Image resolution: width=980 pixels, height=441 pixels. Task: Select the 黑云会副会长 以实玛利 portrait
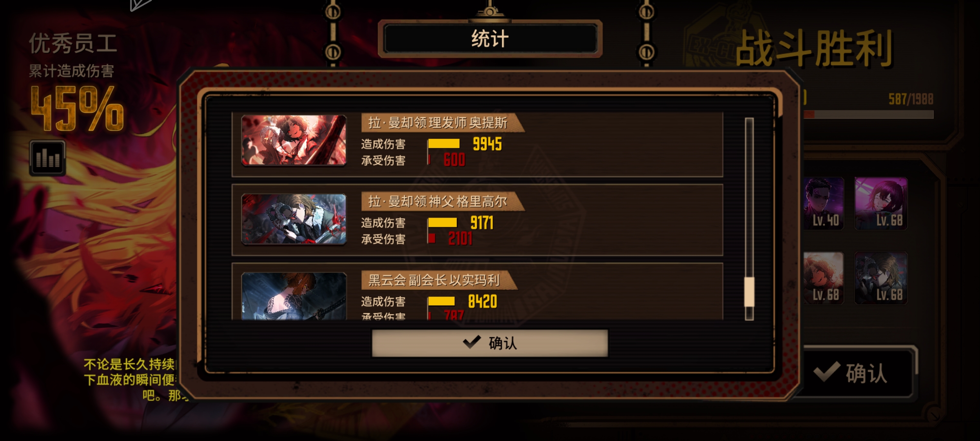pyautogui.click(x=294, y=296)
